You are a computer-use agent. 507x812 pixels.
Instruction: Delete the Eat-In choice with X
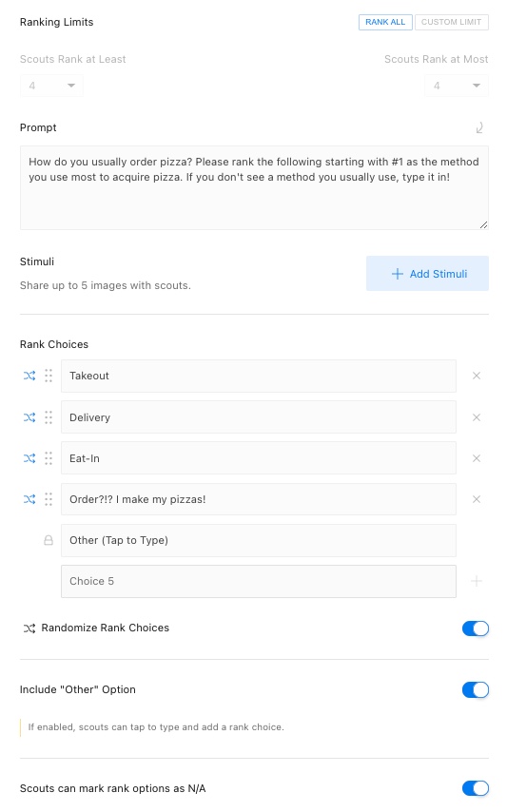(477, 458)
